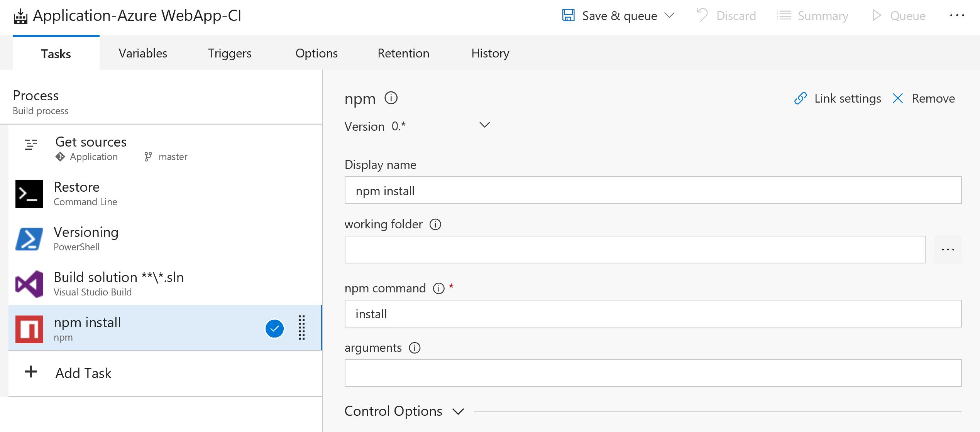
Task: Click the Save & queue floppy icon
Action: pyautogui.click(x=568, y=15)
